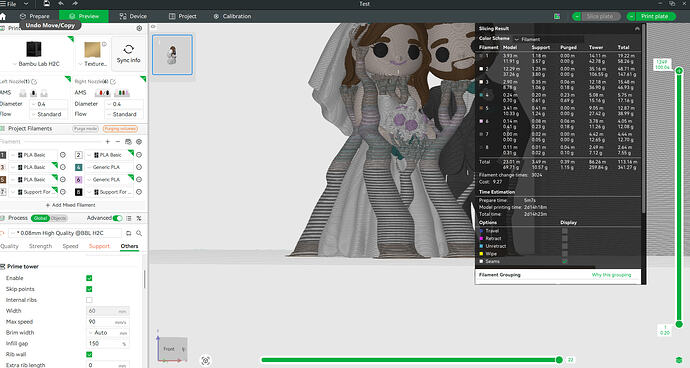Viewport: 690px width, 368px height.
Task: Click the Purging volumes button
Action: pyautogui.click(x=120, y=129)
